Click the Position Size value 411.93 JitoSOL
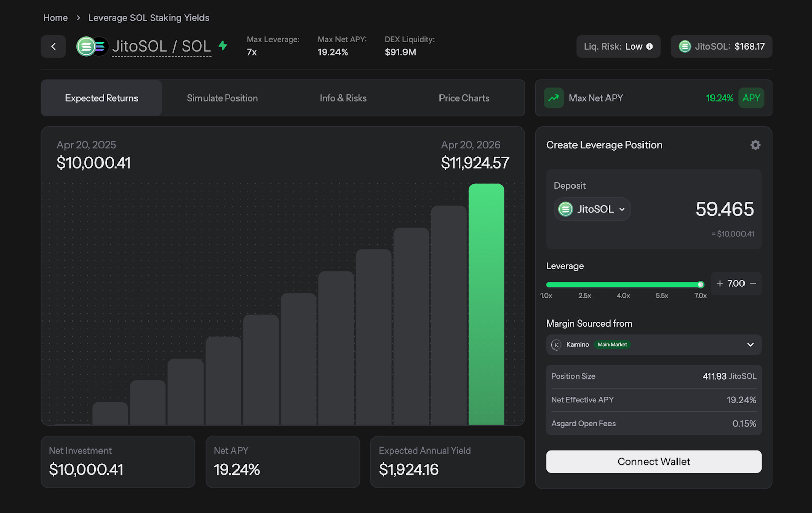The width and height of the screenshot is (812, 513). [x=729, y=376]
